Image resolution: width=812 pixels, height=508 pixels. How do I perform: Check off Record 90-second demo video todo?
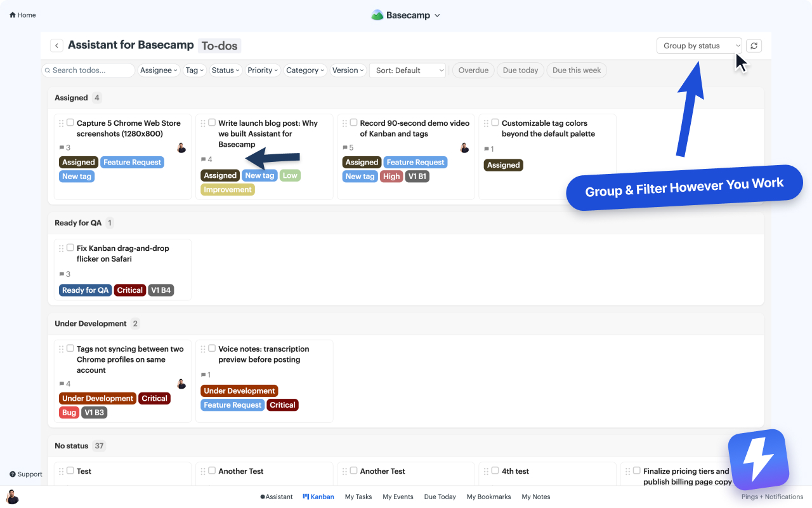click(x=354, y=123)
